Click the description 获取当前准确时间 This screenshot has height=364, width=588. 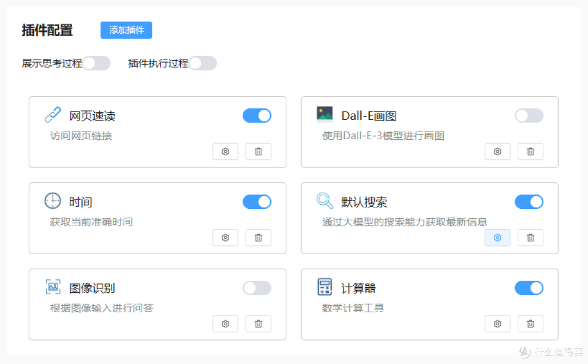click(91, 222)
